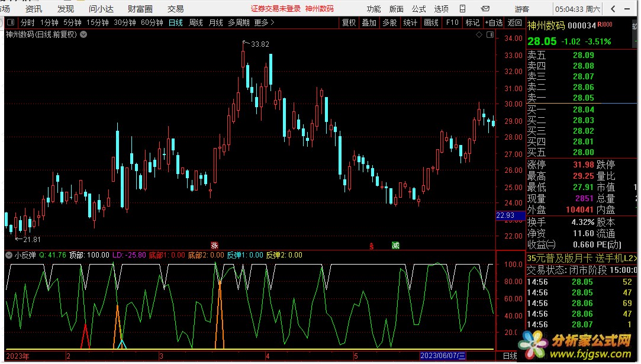Switch to 5分钟 period tab
The image size is (641, 364).
tap(72, 22)
